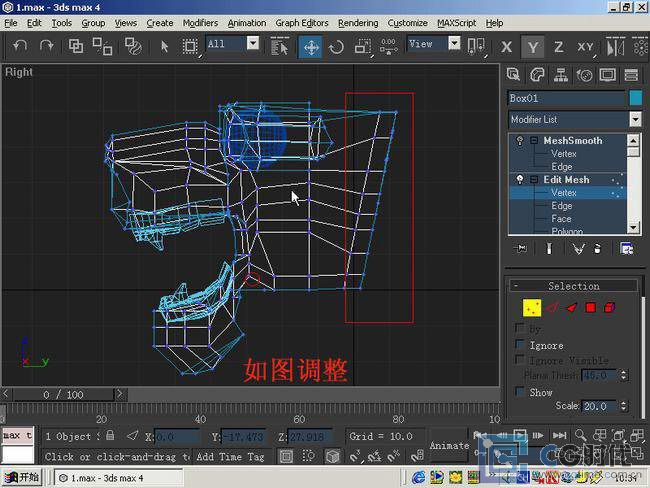Image resolution: width=650 pixels, height=488 pixels.
Task: Select Edge sub-object under Edit Mesh
Action: point(562,206)
